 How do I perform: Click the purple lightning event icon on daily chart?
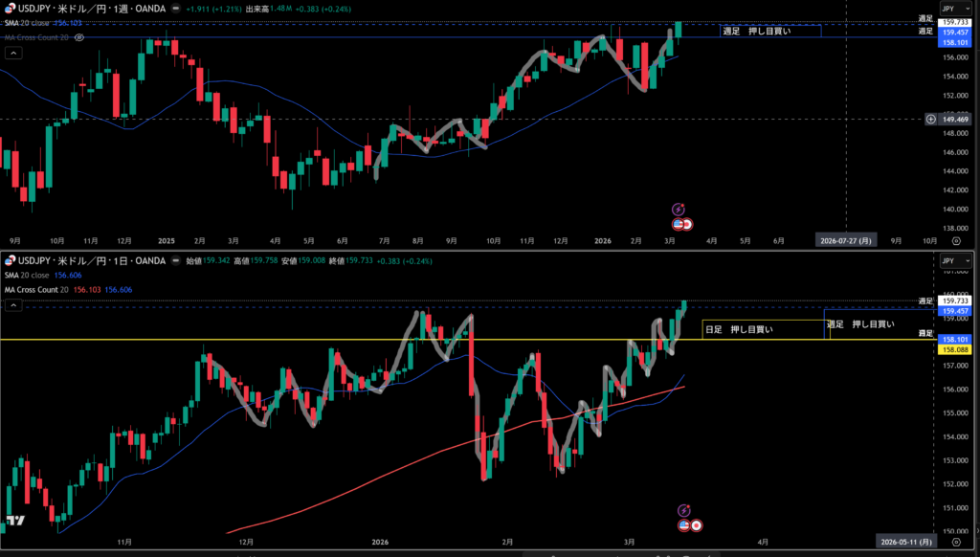coord(684,510)
